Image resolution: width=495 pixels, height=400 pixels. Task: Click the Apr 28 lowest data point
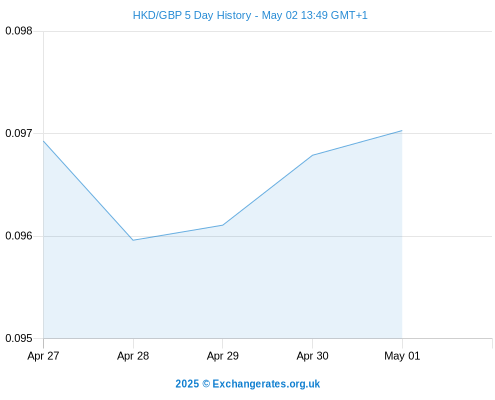point(133,240)
